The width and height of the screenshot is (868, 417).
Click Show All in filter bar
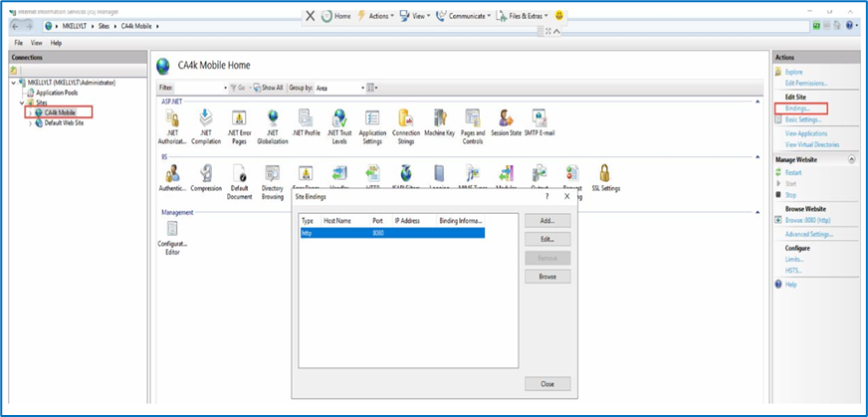(269, 88)
